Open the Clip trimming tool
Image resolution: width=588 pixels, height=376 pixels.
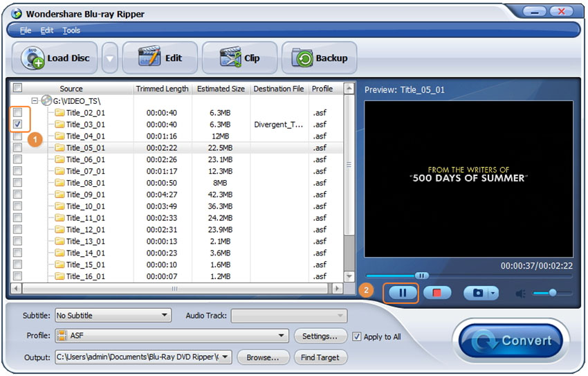point(240,58)
